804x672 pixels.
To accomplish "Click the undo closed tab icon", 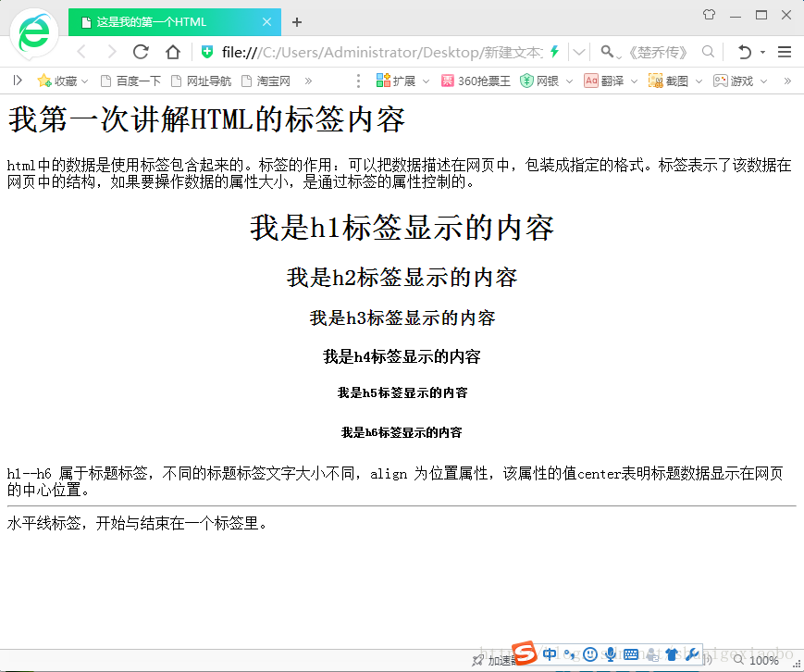I will pos(745,52).
